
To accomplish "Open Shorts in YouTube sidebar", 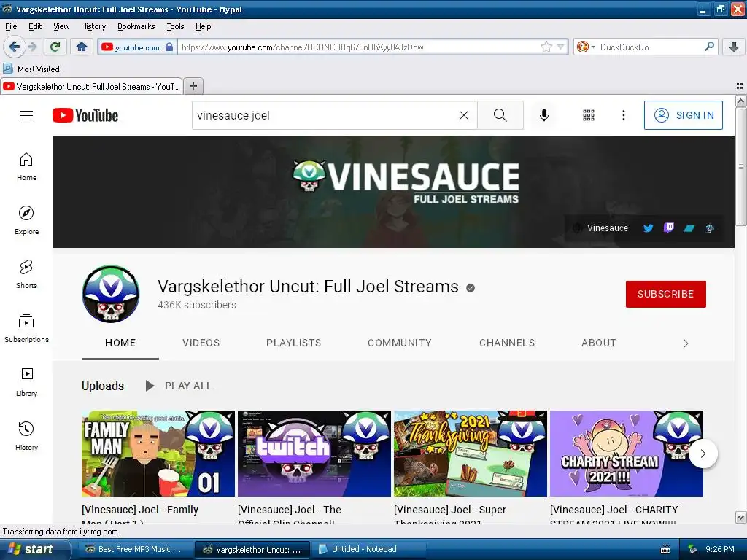I will 26,274.
